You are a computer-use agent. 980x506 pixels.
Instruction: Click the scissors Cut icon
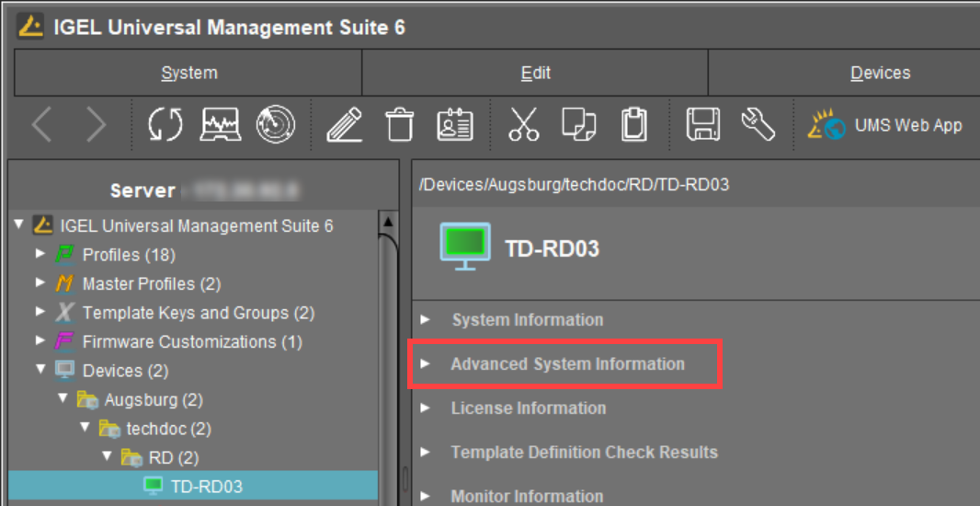pyautogui.click(x=524, y=125)
